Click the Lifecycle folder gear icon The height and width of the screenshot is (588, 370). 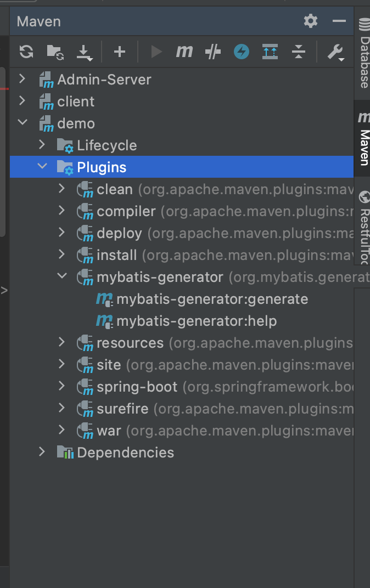[x=65, y=146]
